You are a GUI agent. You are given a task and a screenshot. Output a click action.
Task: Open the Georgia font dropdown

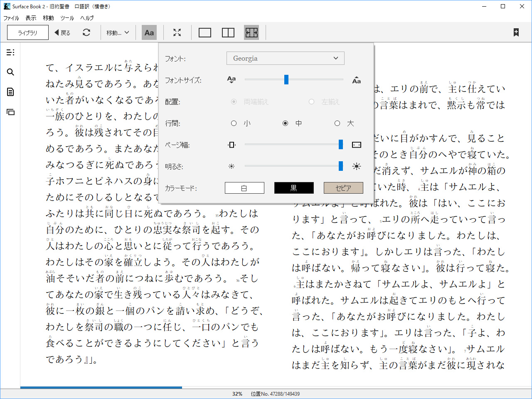[x=286, y=58]
